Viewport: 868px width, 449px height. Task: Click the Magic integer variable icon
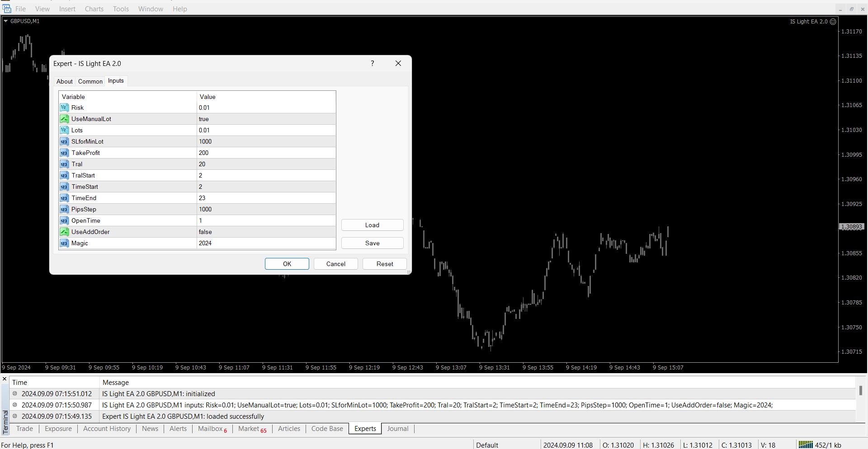click(x=64, y=243)
